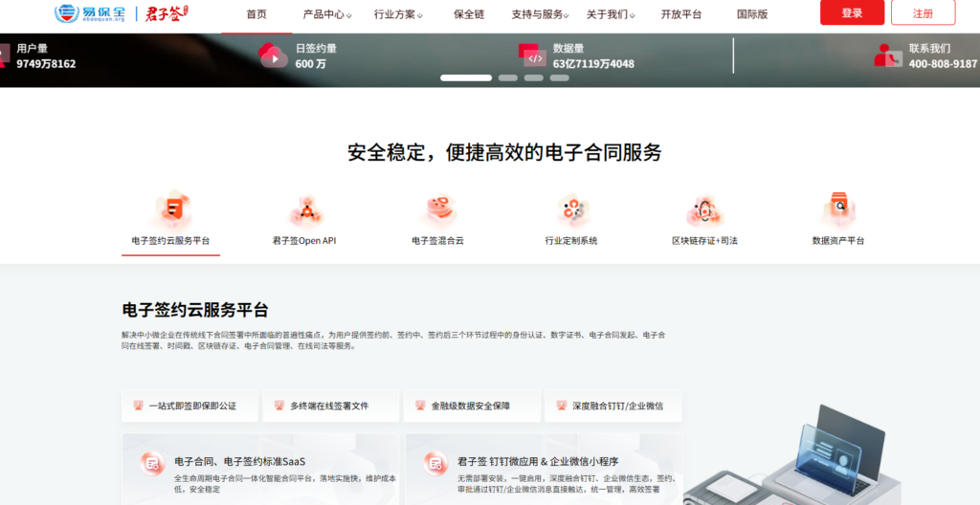
Task: Click the 区块链存证+司法 icon
Action: 704,210
